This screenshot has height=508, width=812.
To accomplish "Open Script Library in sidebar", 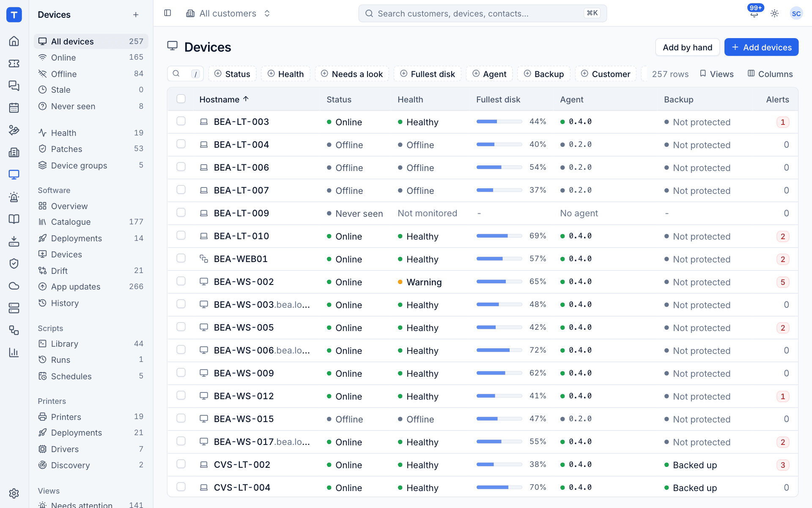I will 91,343.
